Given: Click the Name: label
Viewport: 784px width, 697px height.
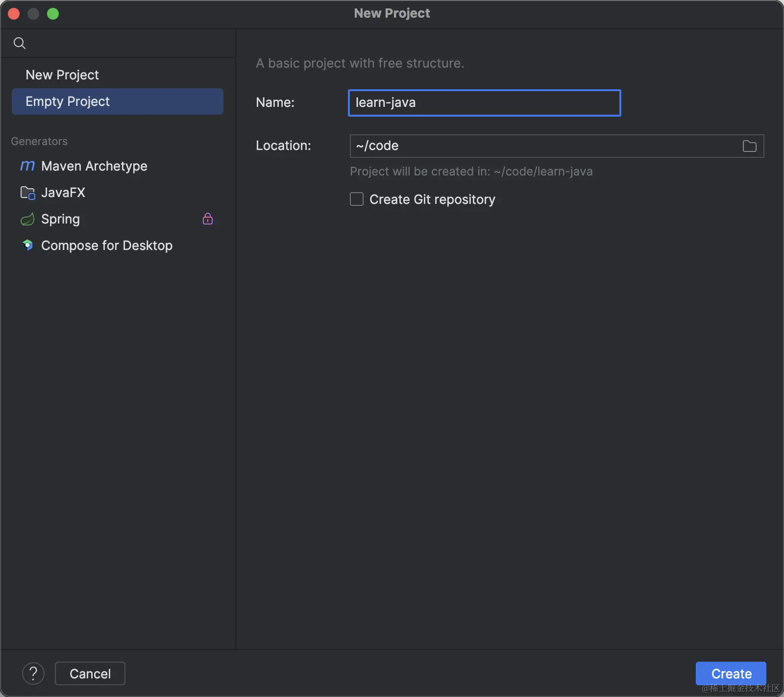Looking at the screenshot, I should point(275,102).
